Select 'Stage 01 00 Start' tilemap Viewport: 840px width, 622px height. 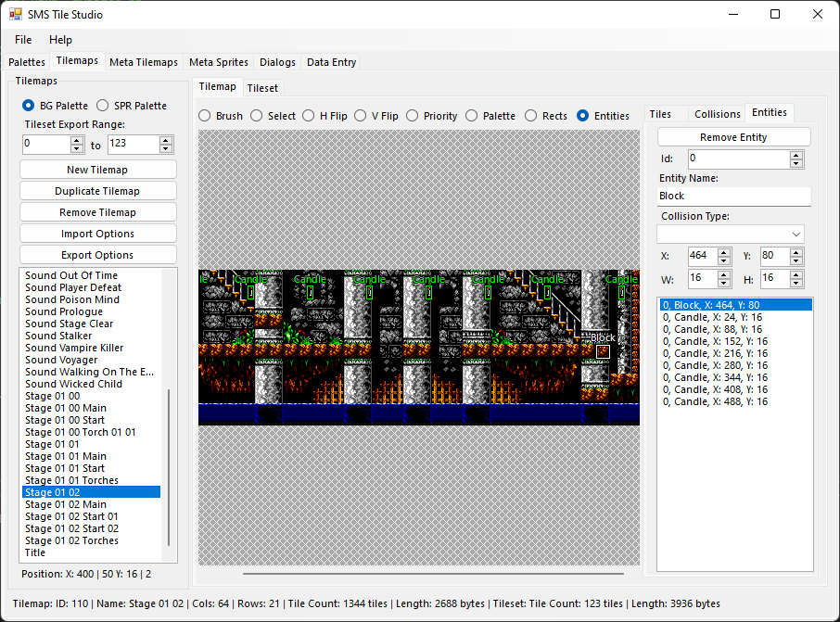tap(91, 420)
